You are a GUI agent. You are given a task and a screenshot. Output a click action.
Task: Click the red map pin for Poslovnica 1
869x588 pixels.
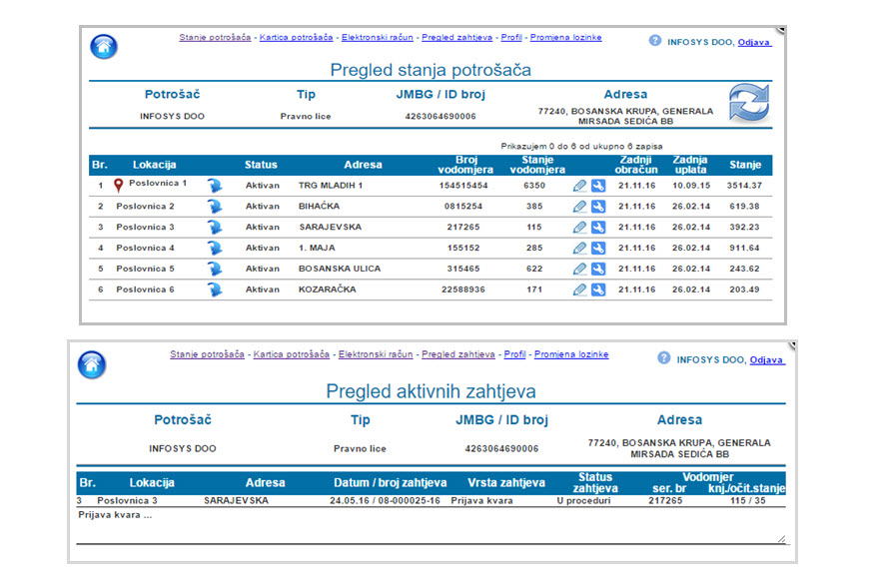coord(118,185)
